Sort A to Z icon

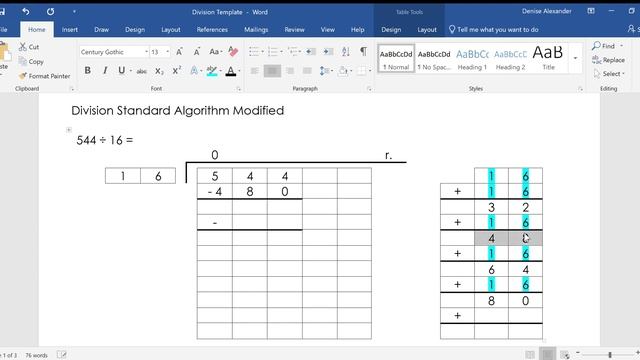(x=346, y=51)
